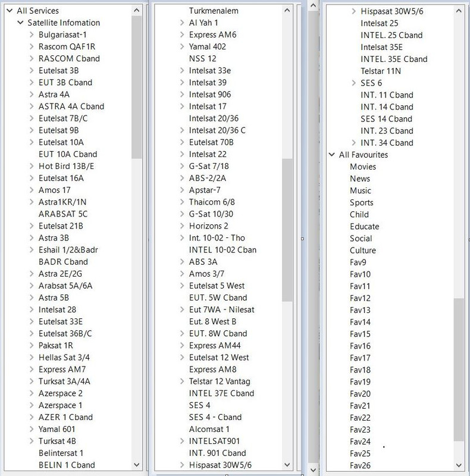Select INTEL 10-02 Cban entry
Screen dimensions: 470x476
click(x=223, y=250)
